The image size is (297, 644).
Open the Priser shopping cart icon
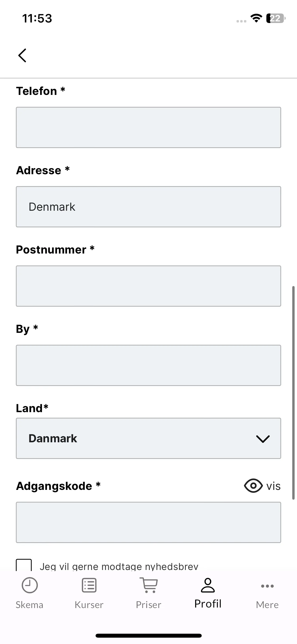click(x=149, y=585)
